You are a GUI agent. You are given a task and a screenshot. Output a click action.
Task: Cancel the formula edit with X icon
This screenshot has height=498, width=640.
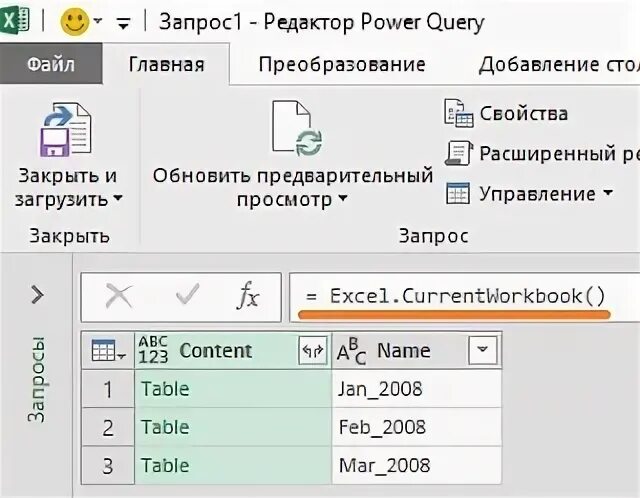[x=119, y=296]
